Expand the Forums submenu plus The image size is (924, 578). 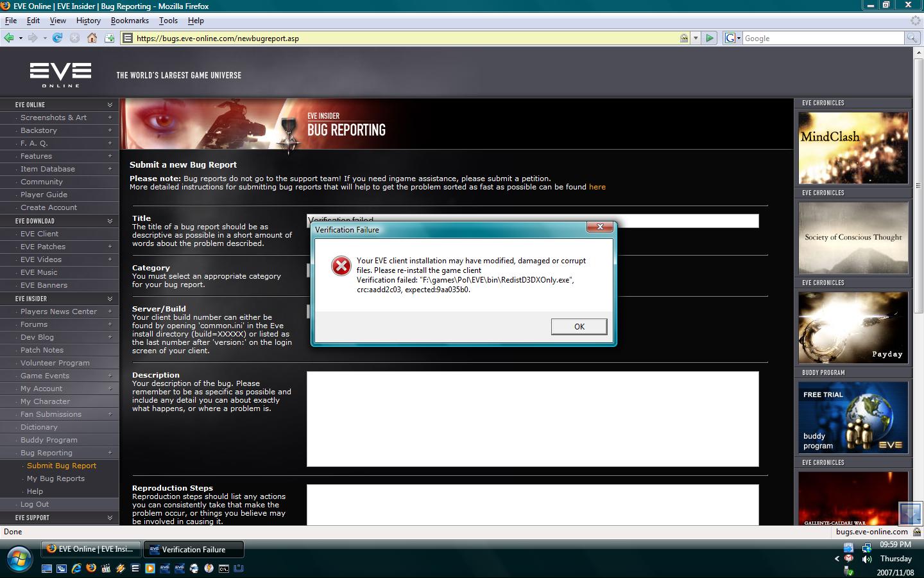110,324
